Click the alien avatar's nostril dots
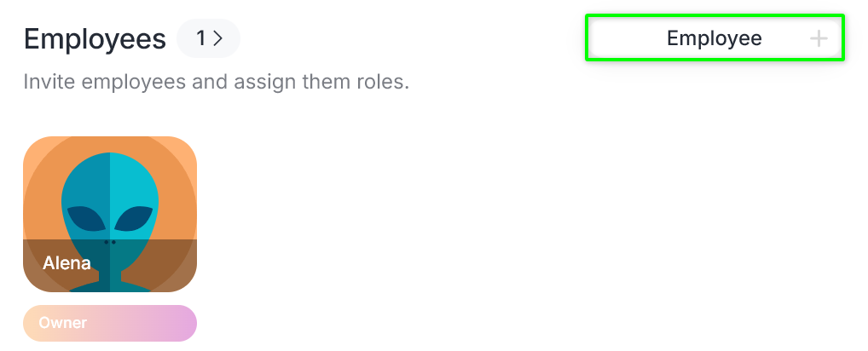The image size is (868, 351). pyautogui.click(x=110, y=242)
